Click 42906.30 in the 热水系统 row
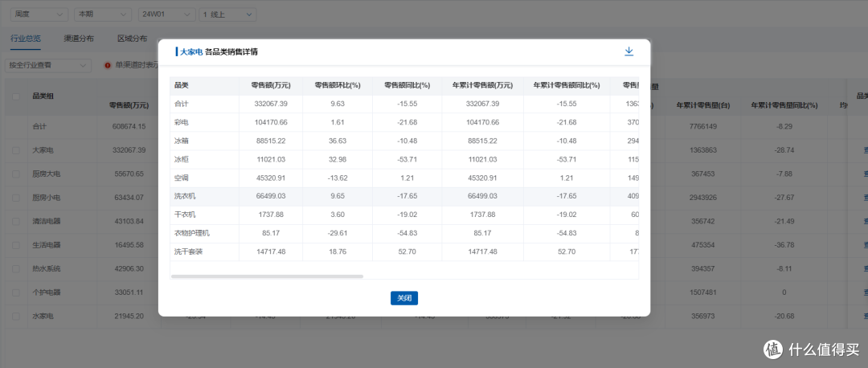The image size is (868, 368). point(128,268)
